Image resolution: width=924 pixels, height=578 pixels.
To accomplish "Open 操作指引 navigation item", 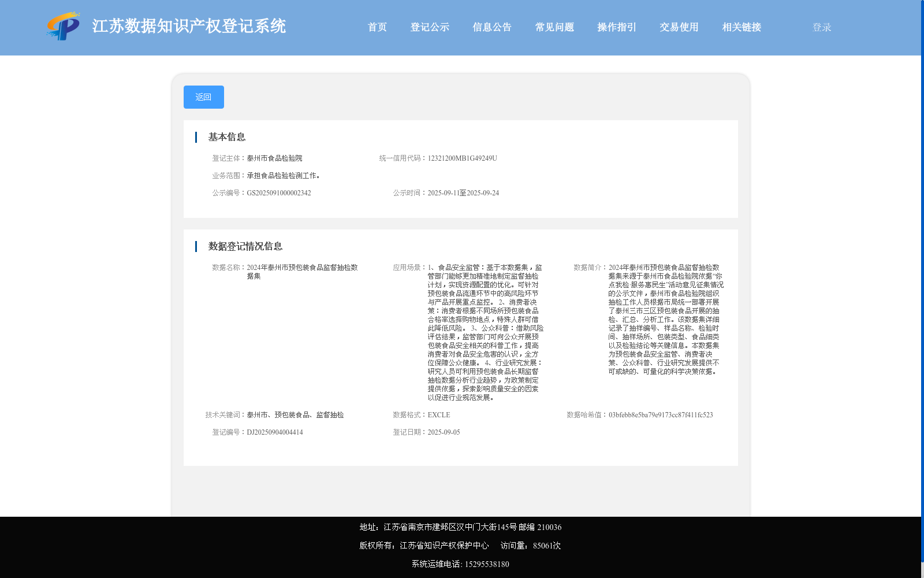I will (x=617, y=27).
